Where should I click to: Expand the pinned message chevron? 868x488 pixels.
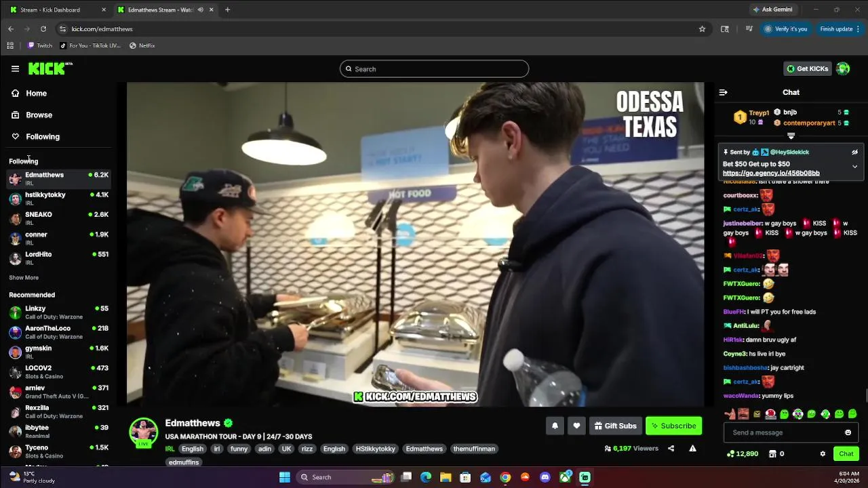[854, 166]
